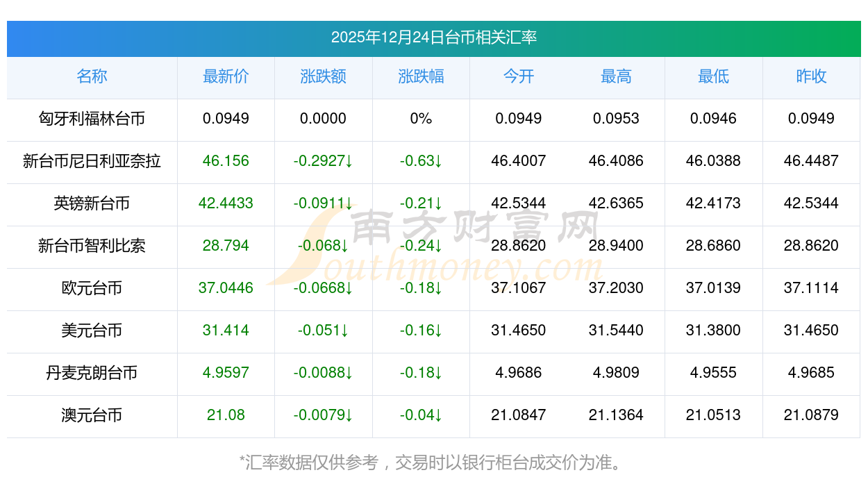
Task: Click the 昨收 column header
Action: 811,76
